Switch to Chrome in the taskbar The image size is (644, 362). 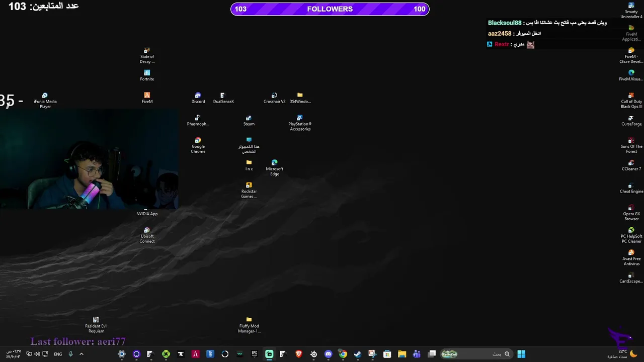click(x=343, y=354)
